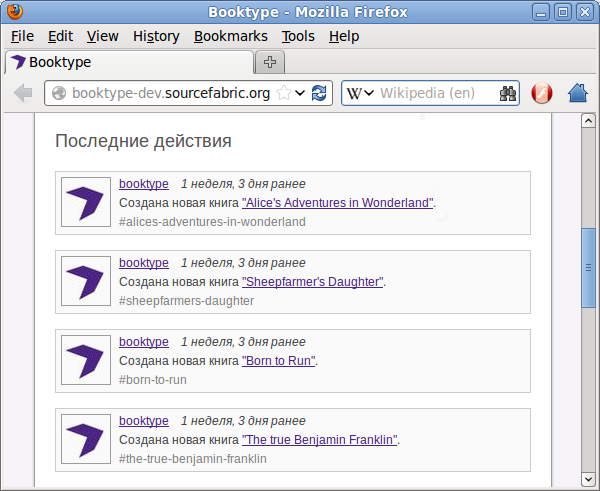Click the vertical scrollbar thumb
This screenshot has height=491, width=600.
click(588, 268)
